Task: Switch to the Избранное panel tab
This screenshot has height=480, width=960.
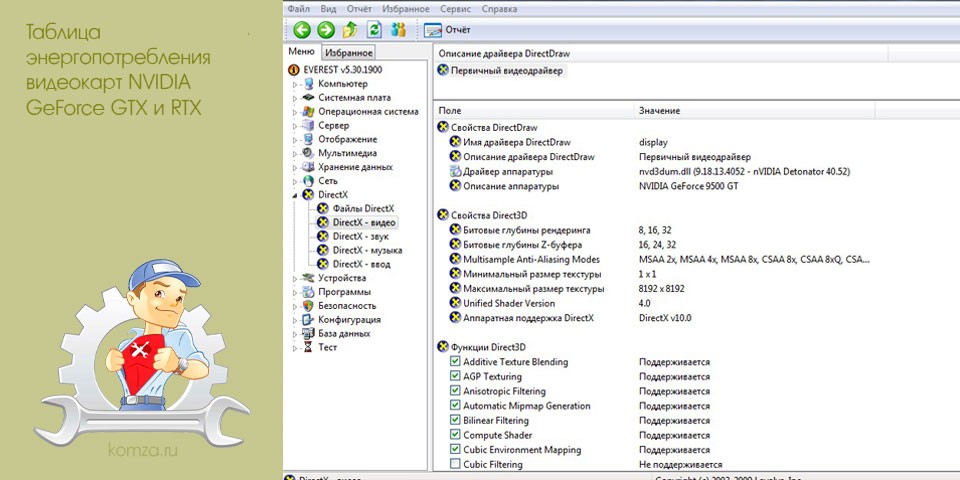Action: [x=348, y=53]
